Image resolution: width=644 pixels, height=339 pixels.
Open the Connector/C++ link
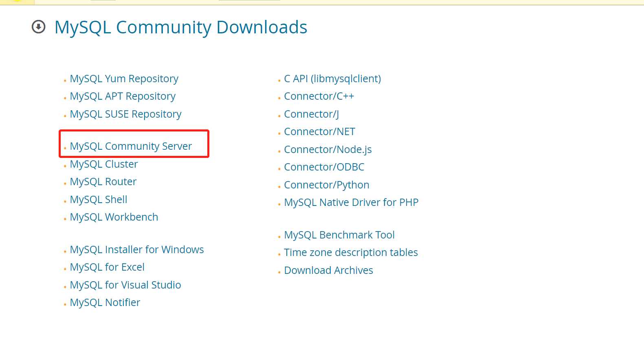click(319, 96)
